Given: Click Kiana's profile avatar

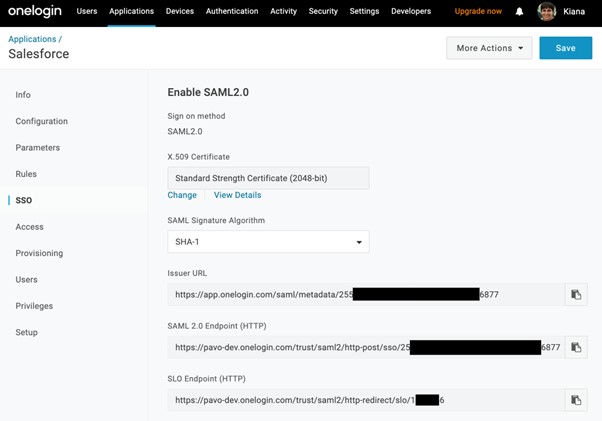Looking at the screenshot, I should pos(546,12).
